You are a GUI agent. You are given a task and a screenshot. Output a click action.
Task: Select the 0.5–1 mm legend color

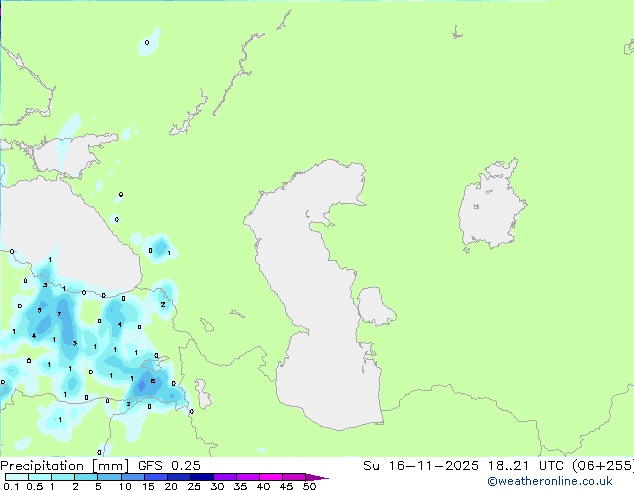pyautogui.click(x=40, y=477)
